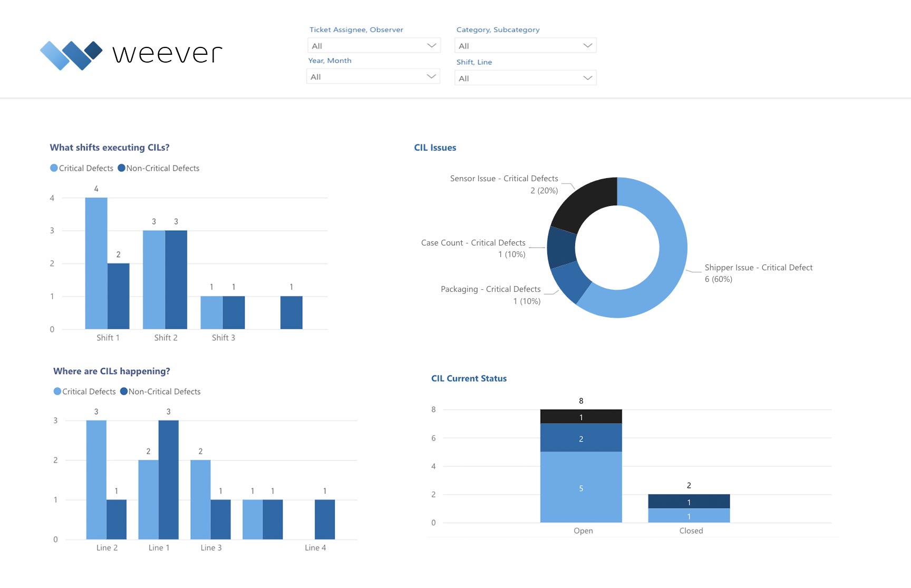Select the Closed bar in CIL Current Status
Image resolution: width=911 pixels, height=588 pixels.
(689, 508)
